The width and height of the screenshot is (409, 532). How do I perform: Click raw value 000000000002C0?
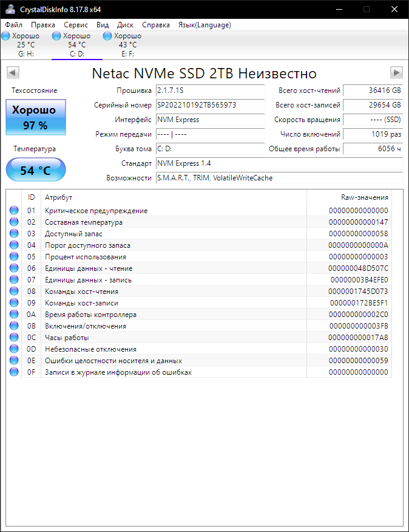click(359, 315)
